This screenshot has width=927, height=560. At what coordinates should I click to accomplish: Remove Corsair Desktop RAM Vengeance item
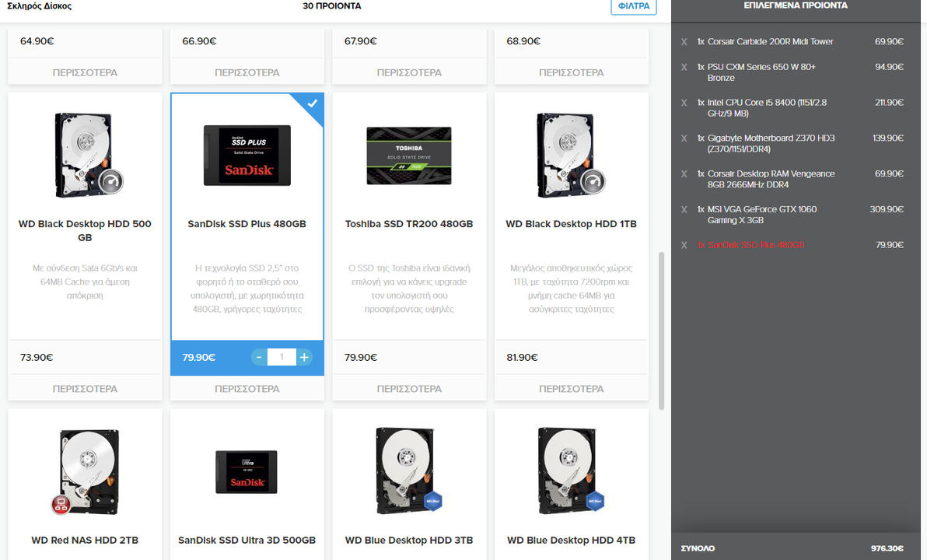[684, 174]
